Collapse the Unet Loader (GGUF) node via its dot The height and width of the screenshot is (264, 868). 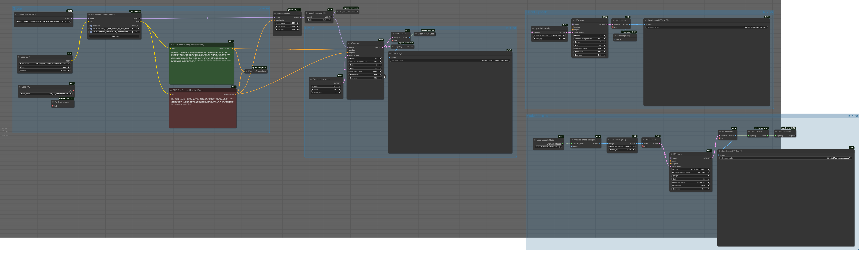click(16, 15)
